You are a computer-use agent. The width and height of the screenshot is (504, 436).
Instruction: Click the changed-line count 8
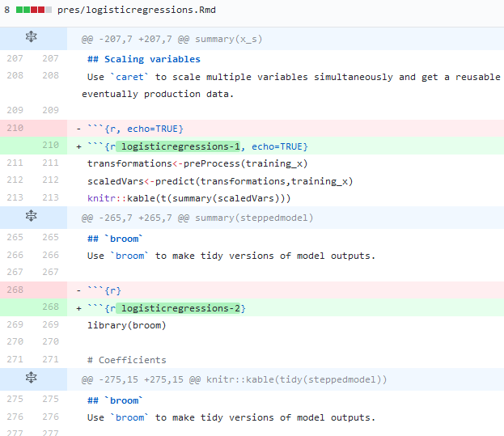point(7,10)
